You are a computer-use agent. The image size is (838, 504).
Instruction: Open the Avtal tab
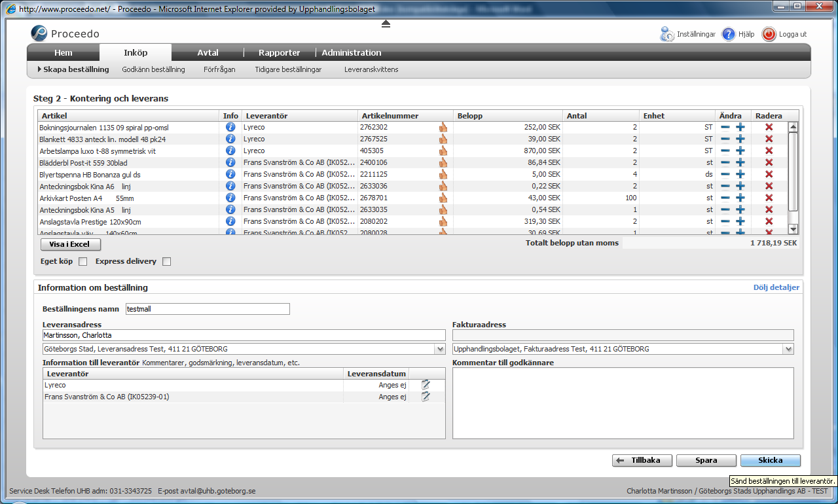point(208,53)
